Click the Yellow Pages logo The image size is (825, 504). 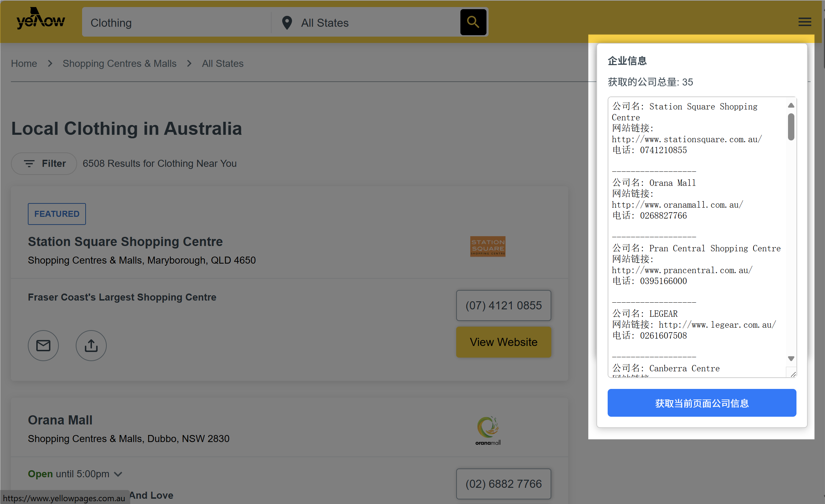(x=41, y=19)
